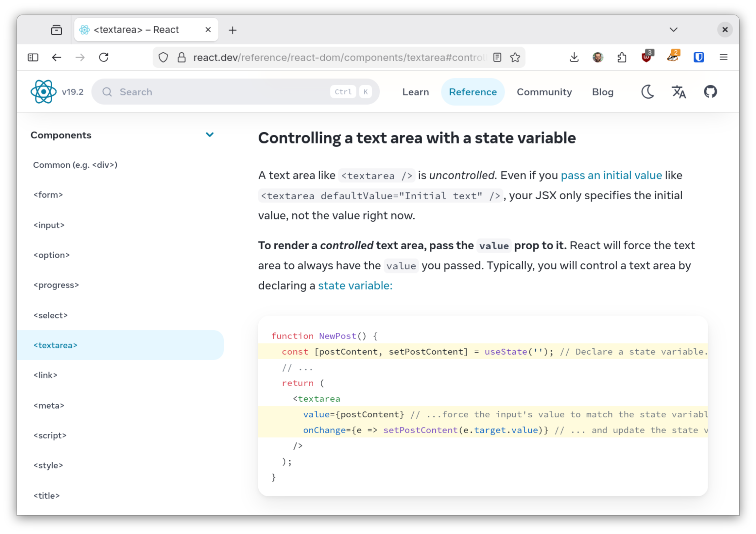Follow the 'state variable' link
The image size is (756, 534).
tap(355, 286)
